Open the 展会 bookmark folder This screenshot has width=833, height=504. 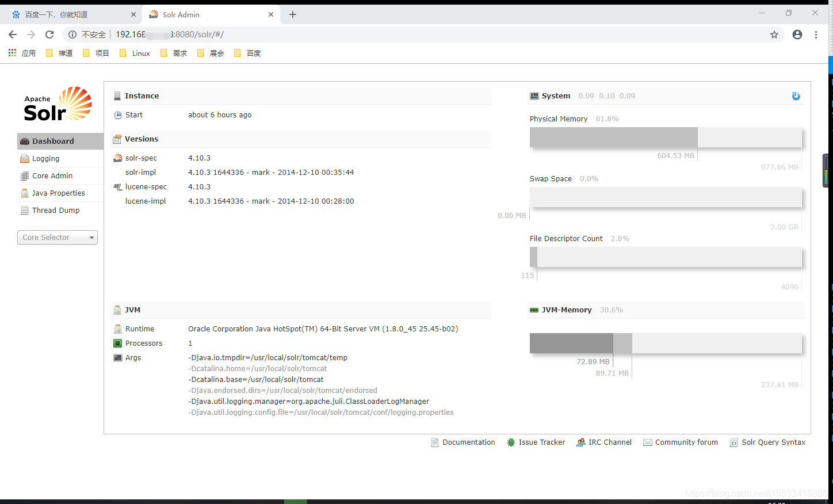point(210,53)
